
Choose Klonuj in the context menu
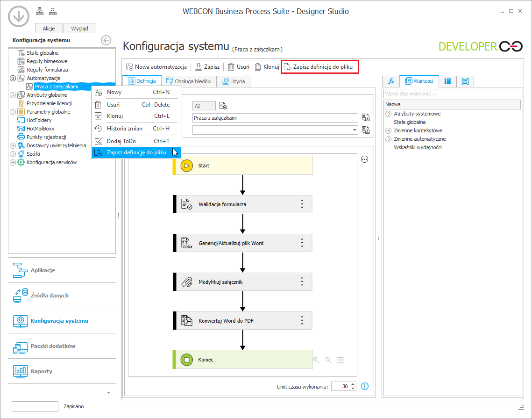137,116
